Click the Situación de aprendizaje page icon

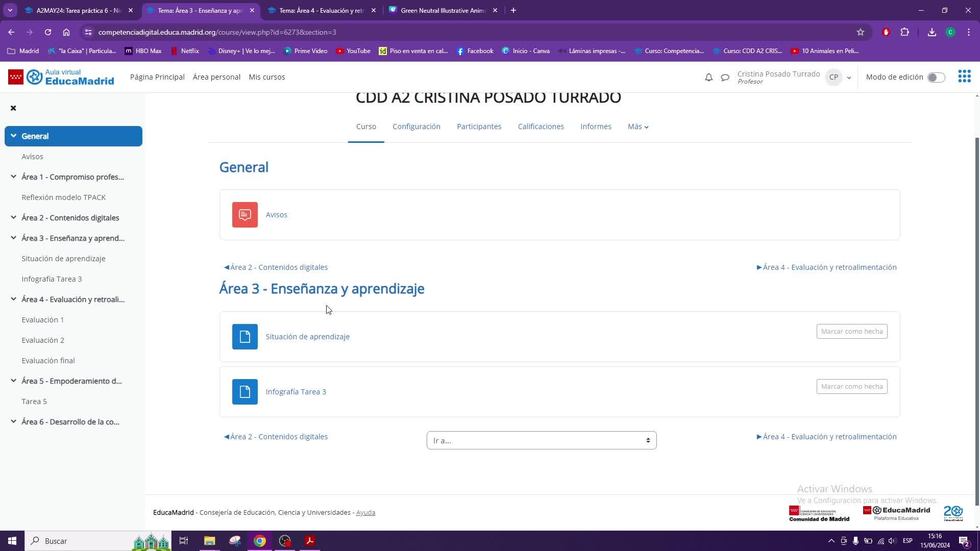[x=244, y=337]
